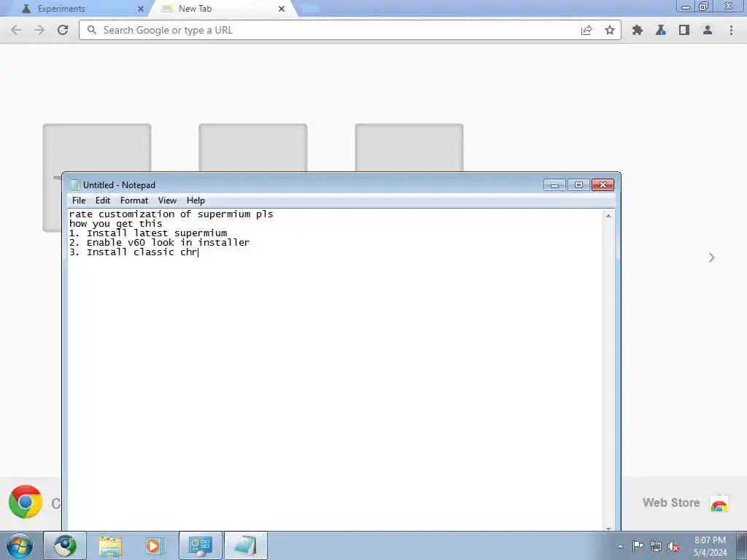
Task: Open Windows Explorer from taskbar
Action: click(x=111, y=545)
